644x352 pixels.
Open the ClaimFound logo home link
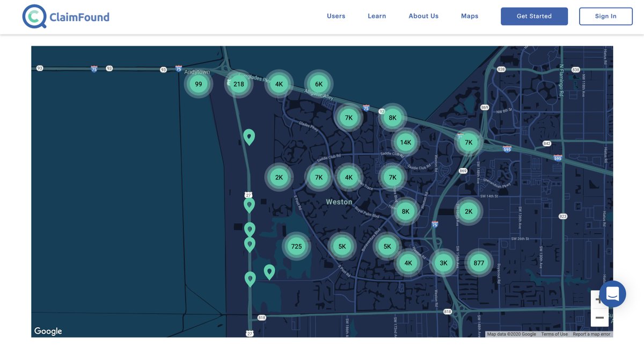pos(66,17)
